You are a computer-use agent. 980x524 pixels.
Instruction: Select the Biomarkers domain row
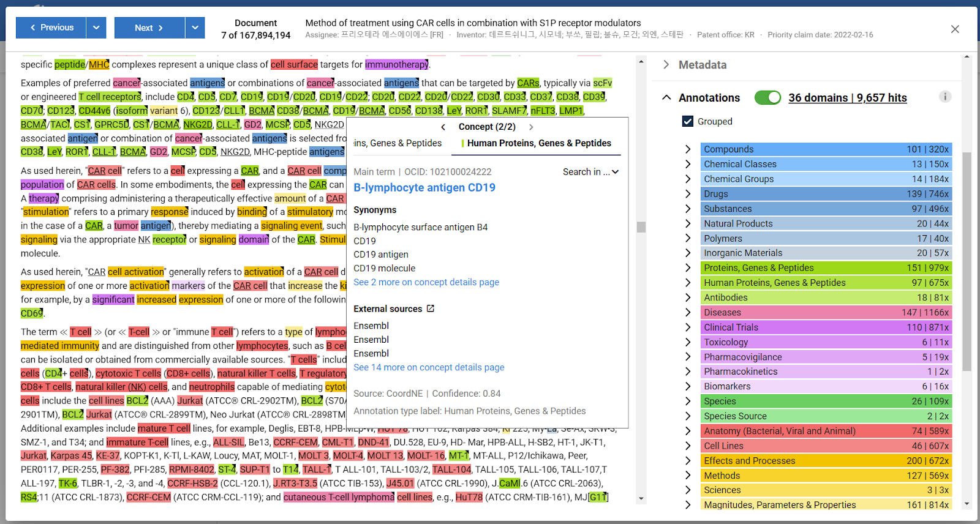(826, 386)
